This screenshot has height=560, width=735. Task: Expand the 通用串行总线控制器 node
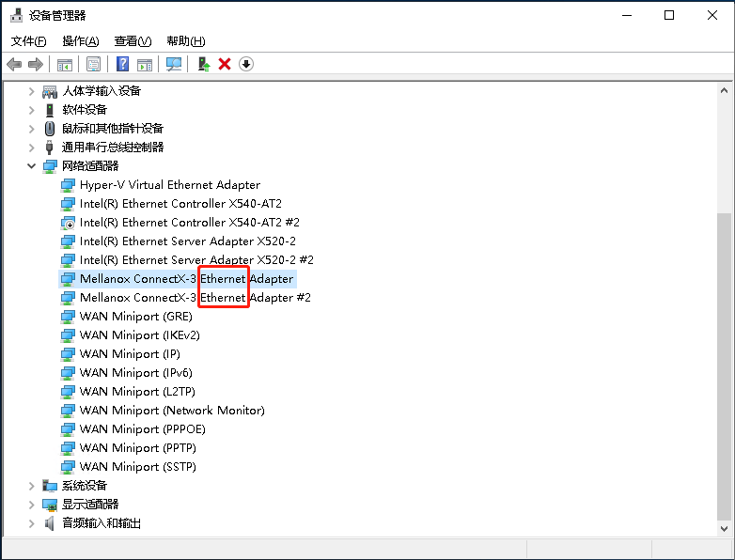click(x=31, y=148)
